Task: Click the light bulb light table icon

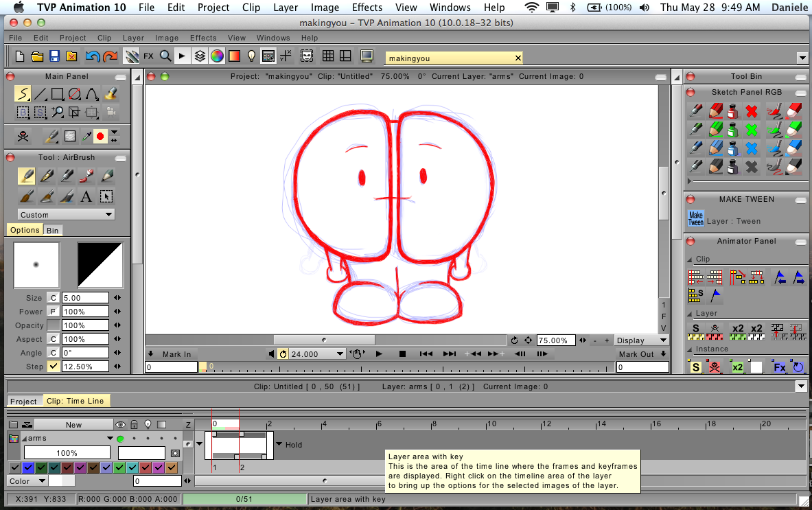Action: [251, 56]
